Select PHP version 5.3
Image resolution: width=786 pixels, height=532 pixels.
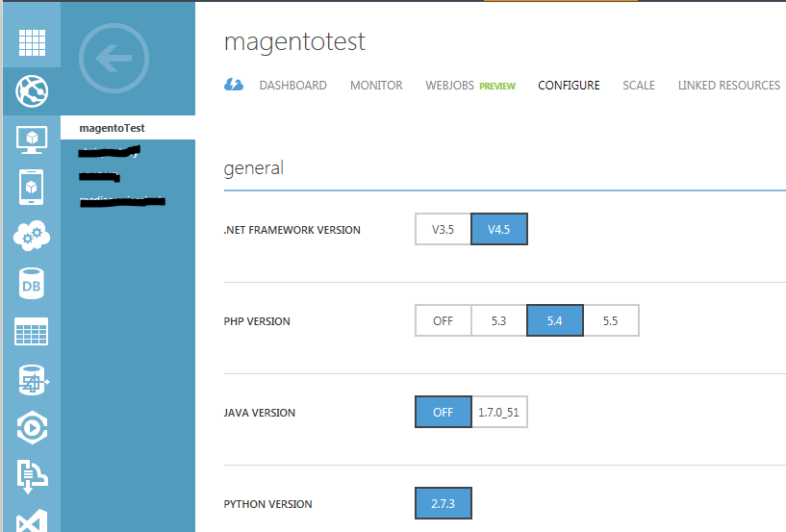click(498, 320)
